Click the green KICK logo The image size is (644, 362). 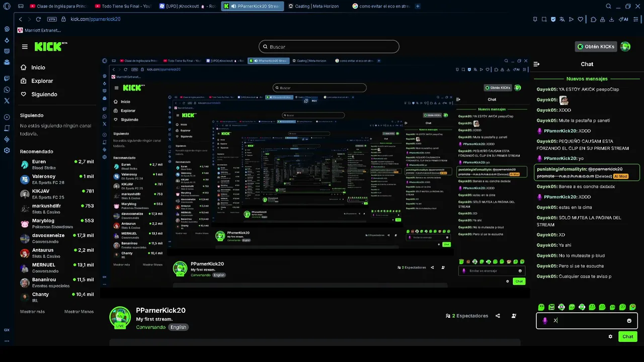pos(51,46)
